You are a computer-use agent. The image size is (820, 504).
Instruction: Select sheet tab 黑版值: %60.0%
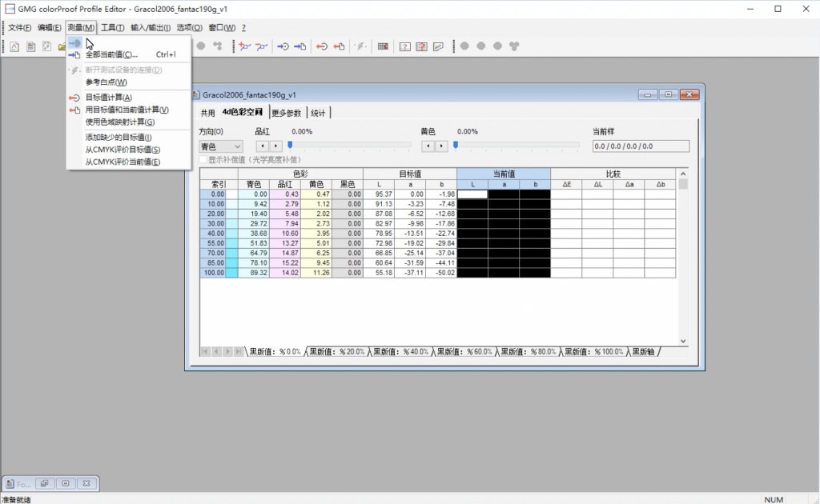464,352
